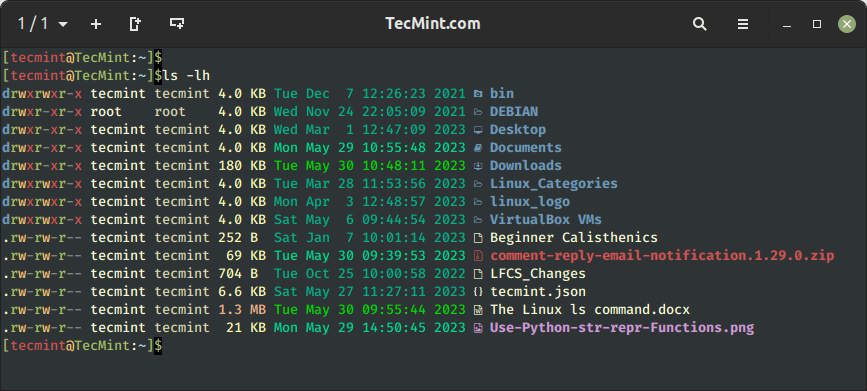Click the date Mon May 29 14:50:45 2023
This screenshot has width=867, height=391.
point(369,327)
